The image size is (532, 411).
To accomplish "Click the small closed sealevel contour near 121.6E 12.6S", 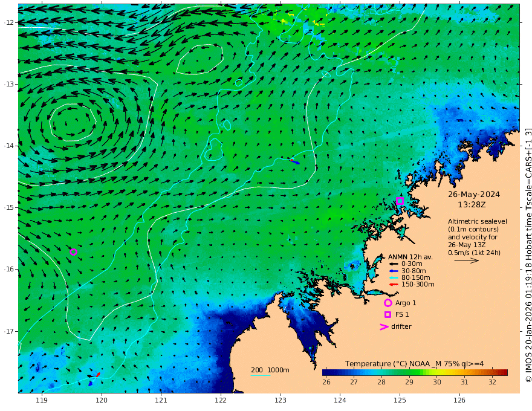I will (200, 59).
